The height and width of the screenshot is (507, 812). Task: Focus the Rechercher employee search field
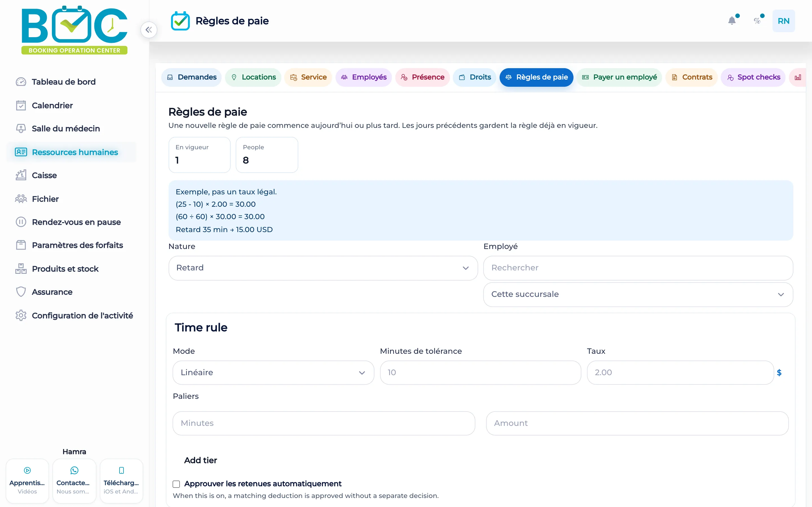[638, 268]
